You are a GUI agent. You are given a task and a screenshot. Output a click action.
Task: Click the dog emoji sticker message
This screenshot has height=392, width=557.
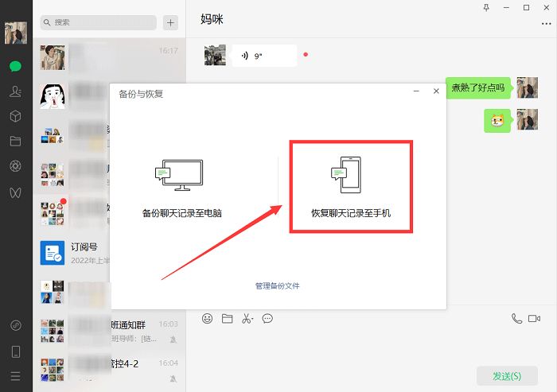[497, 121]
